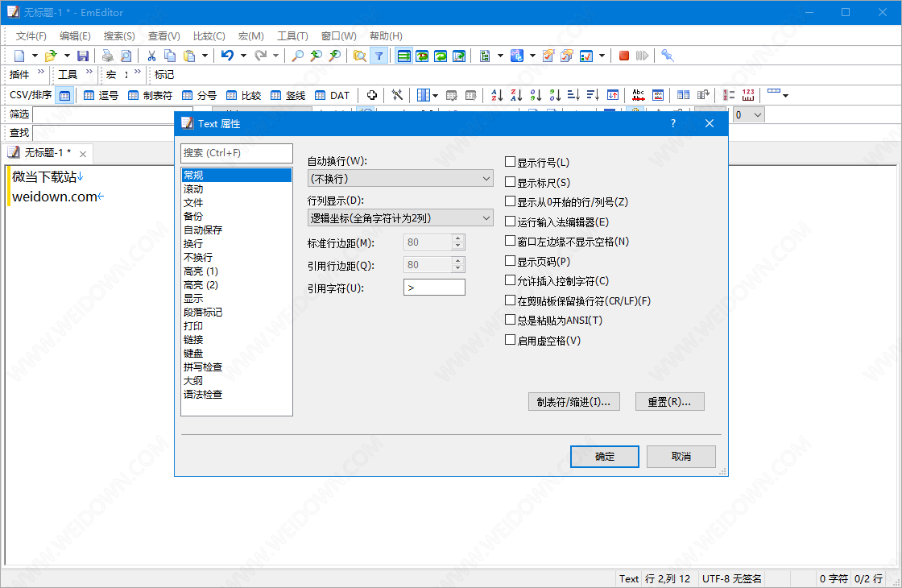
Task: Click the Find magnifier icon
Action: click(x=297, y=56)
